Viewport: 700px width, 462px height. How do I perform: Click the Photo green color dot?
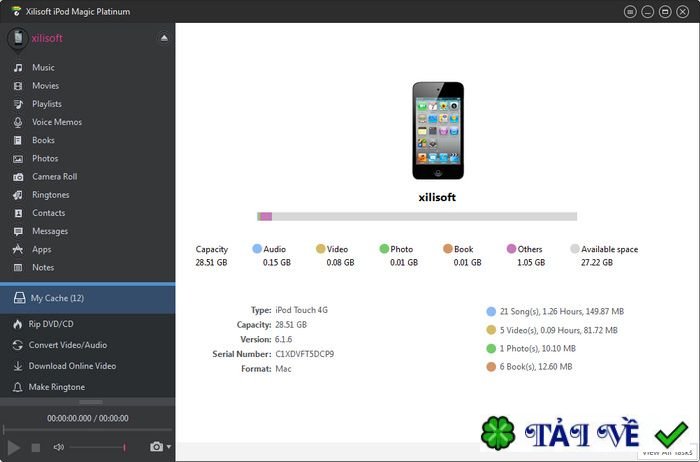384,249
